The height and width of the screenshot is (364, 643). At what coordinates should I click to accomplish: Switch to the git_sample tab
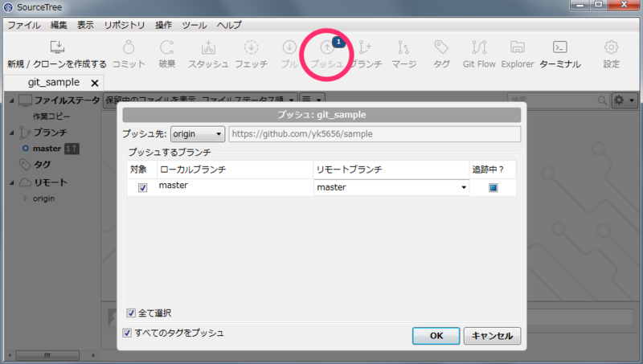tap(54, 83)
